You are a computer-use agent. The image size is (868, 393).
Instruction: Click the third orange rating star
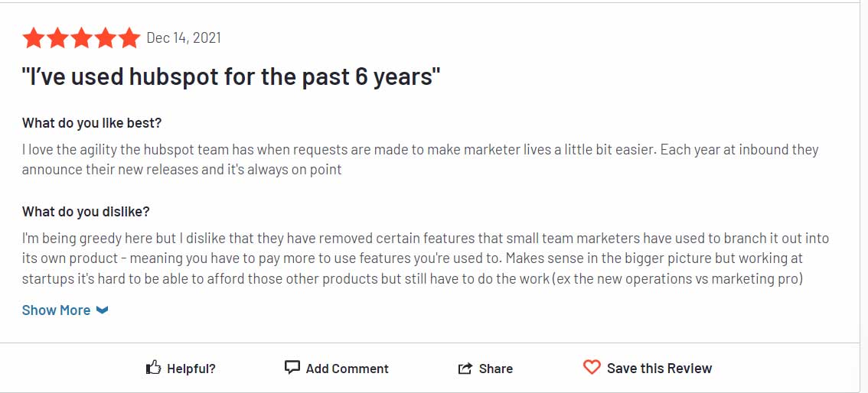click(81, 38)
